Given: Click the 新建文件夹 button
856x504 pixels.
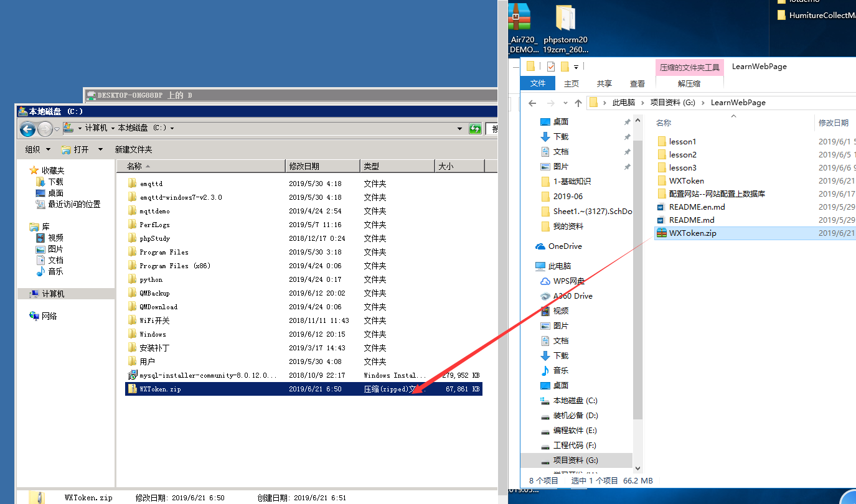Looking at the screenshot, I should point(133,149).
